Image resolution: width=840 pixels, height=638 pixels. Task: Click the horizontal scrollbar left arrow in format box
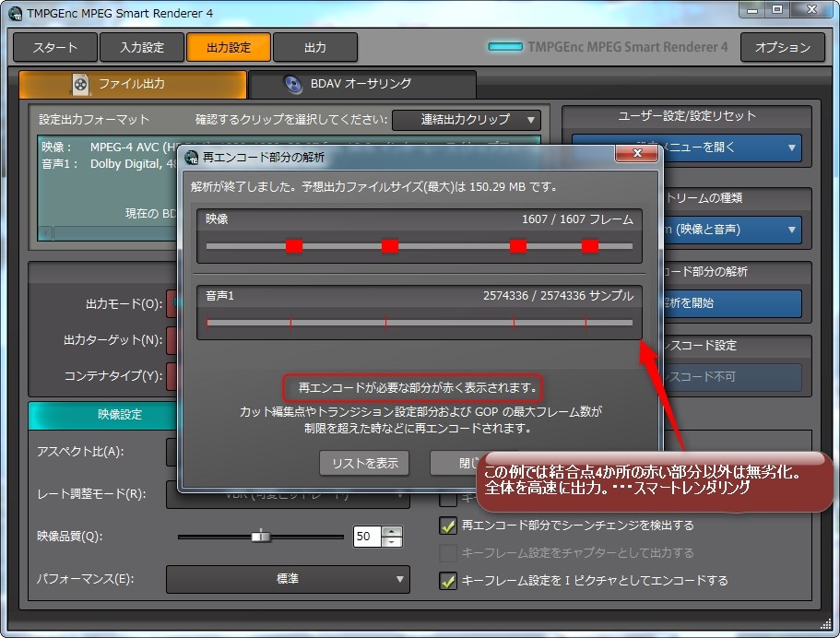(45, 233)
